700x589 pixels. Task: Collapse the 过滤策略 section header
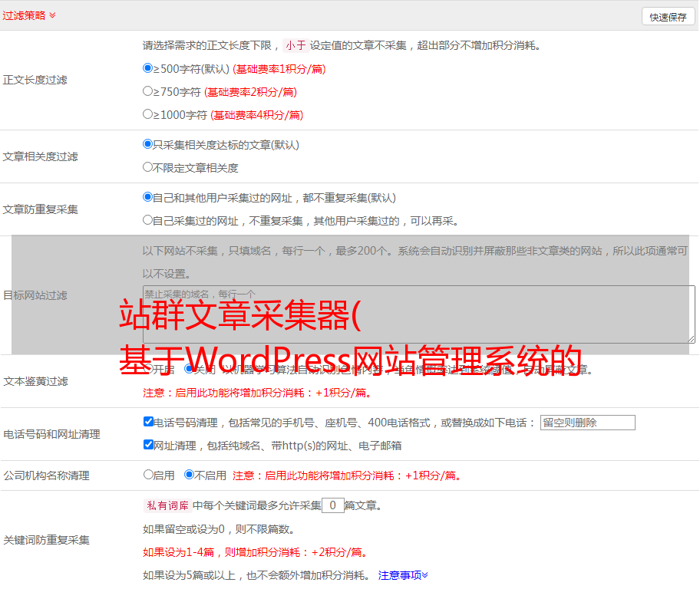click(29, 15)
